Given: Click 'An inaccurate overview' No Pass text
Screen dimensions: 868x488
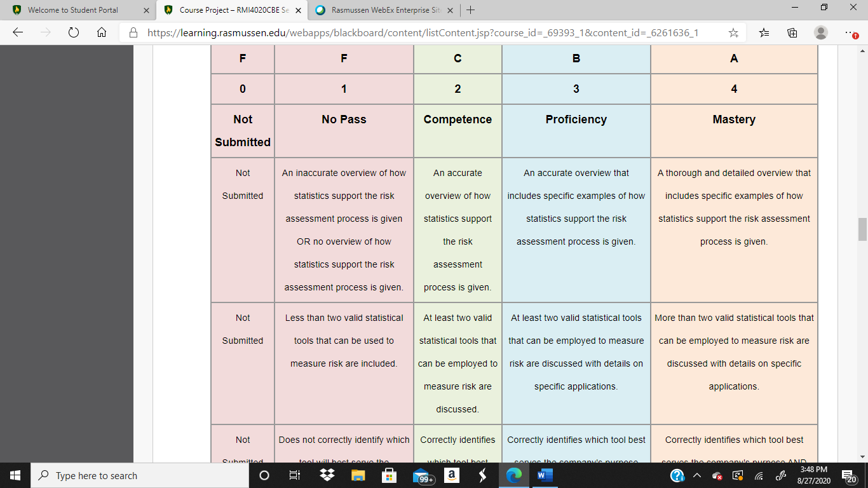Looking at the screenshot, I should tap(344, 230).
